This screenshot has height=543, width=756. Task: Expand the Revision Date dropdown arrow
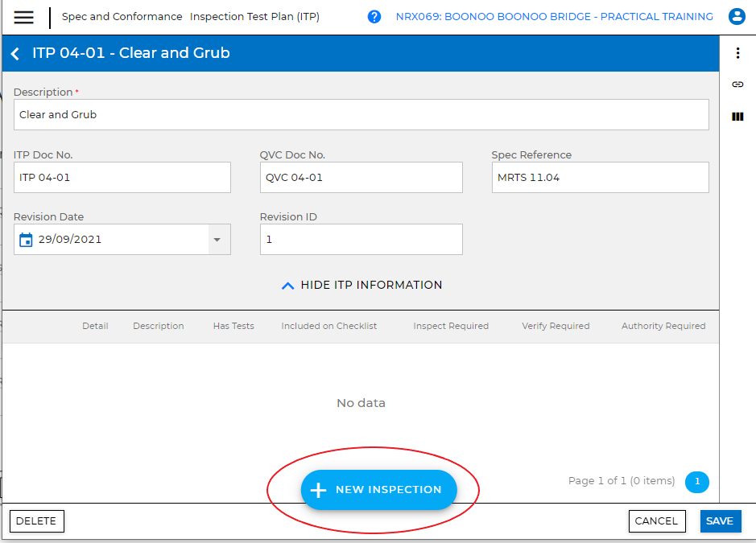click(x=216, y=240)
